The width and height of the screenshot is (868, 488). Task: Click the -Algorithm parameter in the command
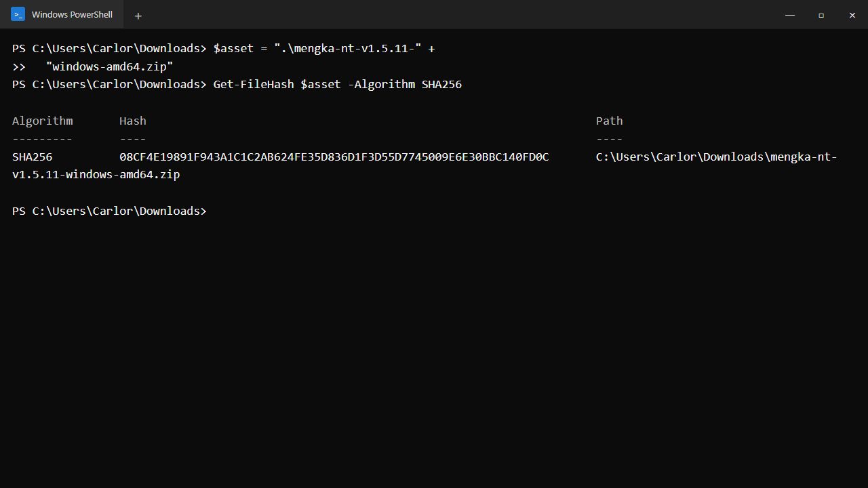381,84
